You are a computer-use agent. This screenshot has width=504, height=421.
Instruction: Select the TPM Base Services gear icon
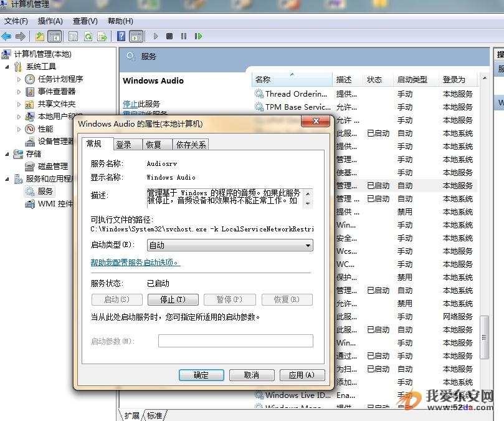coord(259,107)
